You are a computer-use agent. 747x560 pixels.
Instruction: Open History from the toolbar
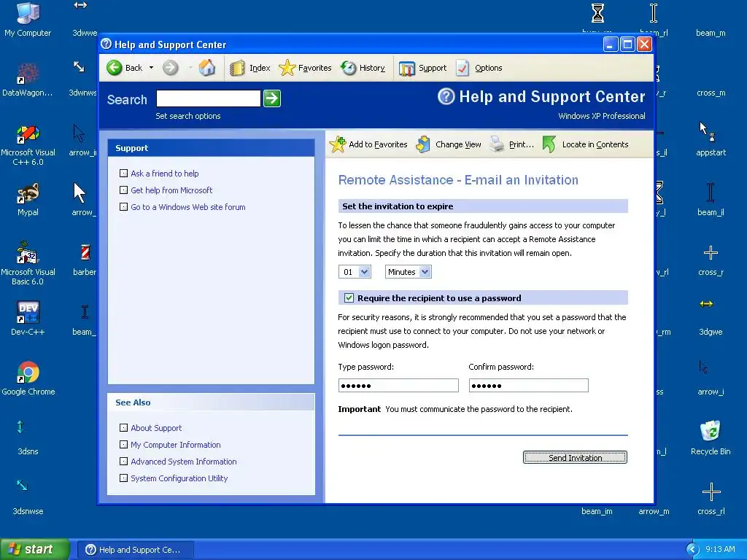(363, 68)
